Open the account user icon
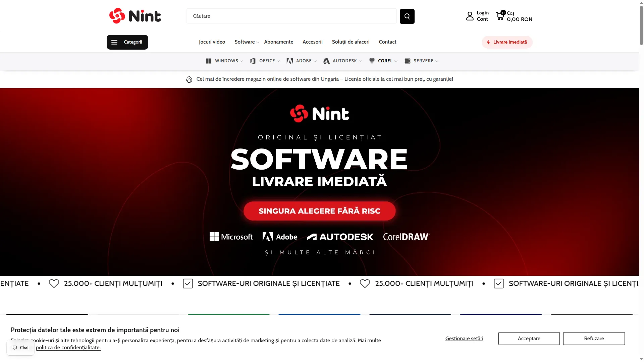This screenshot has height=362, width=644. (x=470, y=16)
